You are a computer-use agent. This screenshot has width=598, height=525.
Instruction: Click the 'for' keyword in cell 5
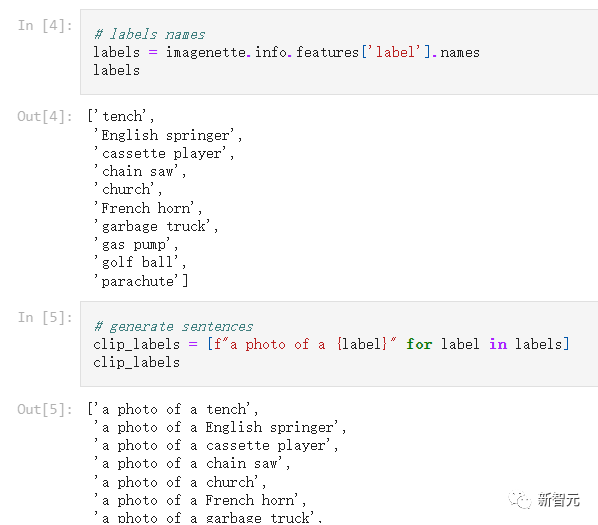click(419, 344)
